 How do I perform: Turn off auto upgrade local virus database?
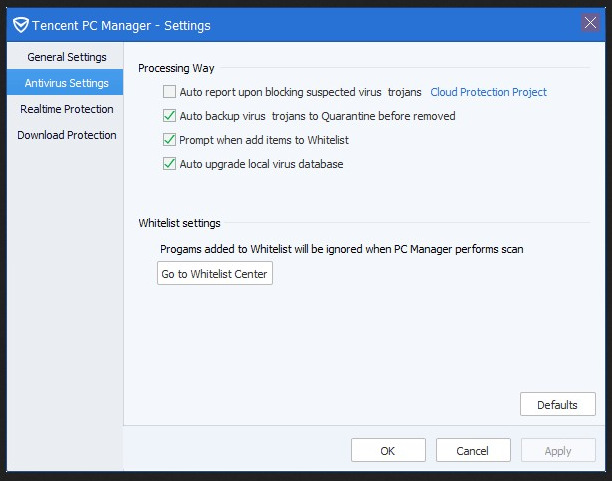point(169,164)
